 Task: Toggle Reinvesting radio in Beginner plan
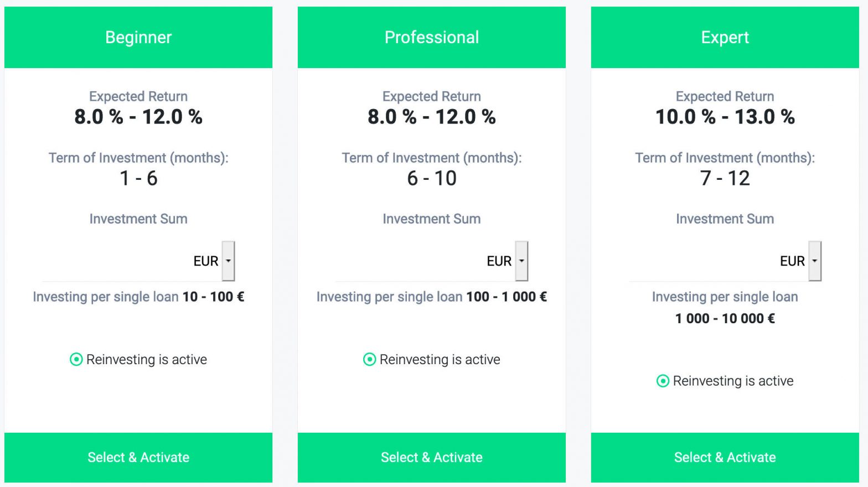76,359
